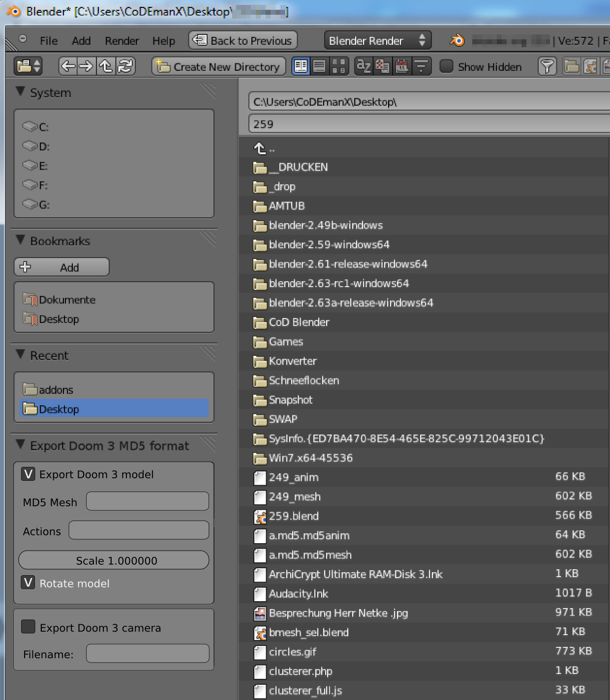Enable Export Doom 3 camera checkbox

click(x=28, y=627)
